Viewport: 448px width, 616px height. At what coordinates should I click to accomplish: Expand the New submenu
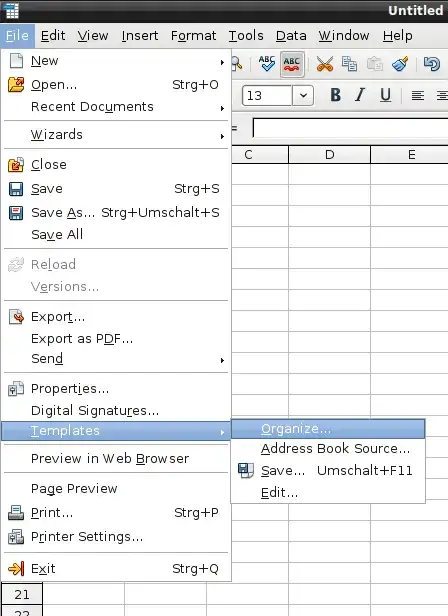tap(116, 61)
